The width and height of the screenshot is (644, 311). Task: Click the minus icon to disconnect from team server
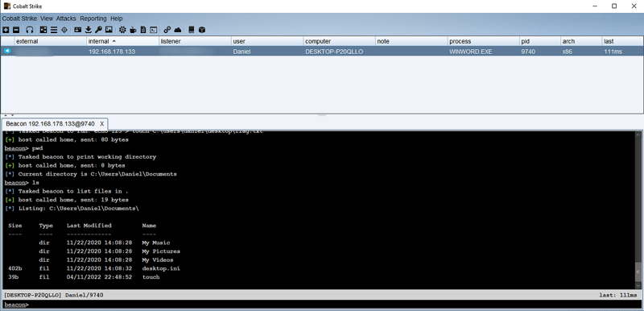click(15, 30)
